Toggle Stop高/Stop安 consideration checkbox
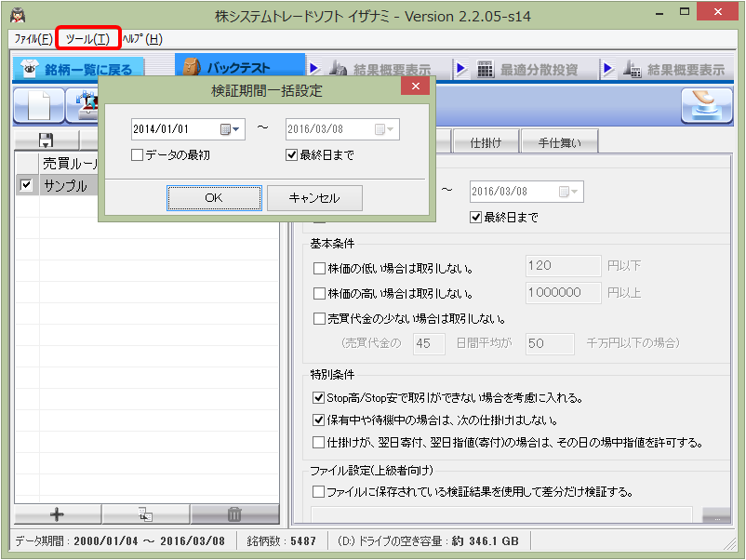 click(x=318, y=397)
